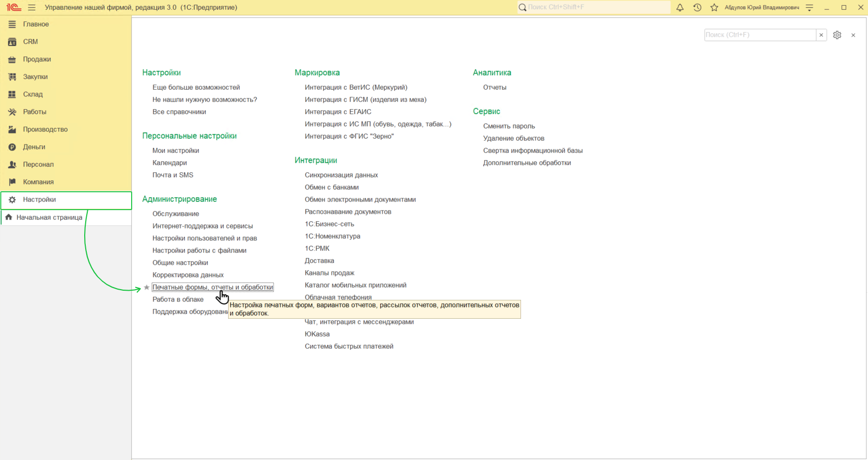The width and height of the screenshot is (868, 460).
Task: Click the 1C logo icon
Action: tap(13, 8)
